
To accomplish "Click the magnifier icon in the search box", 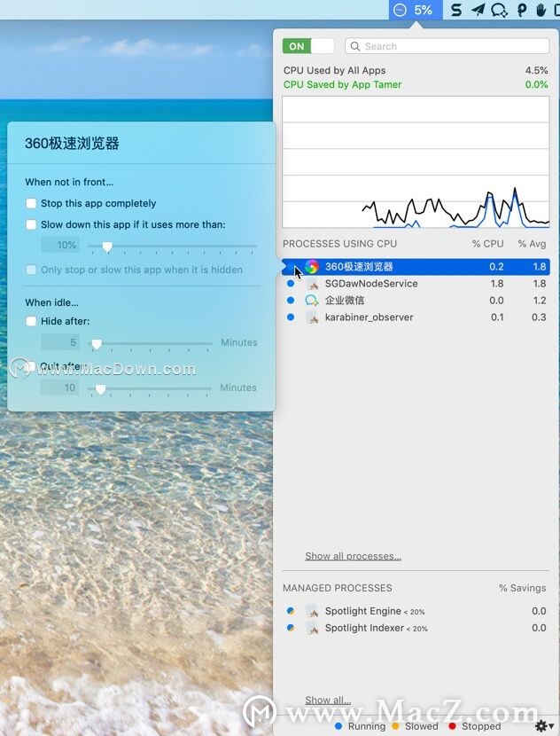I will pyautogui.click(x=355, y=46).
